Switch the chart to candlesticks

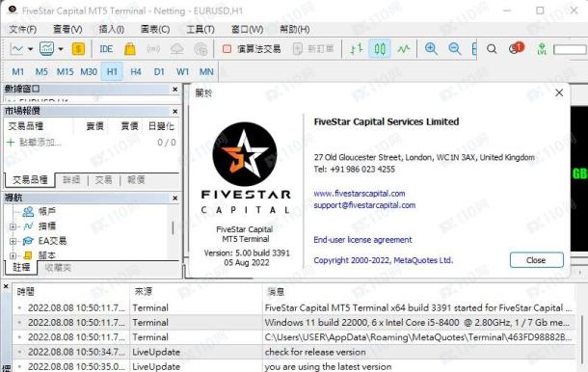(380, 49)
